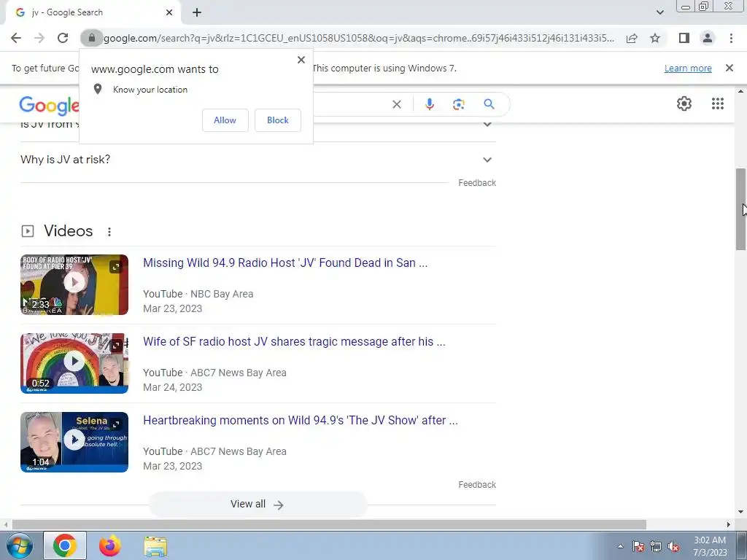Open Windows Explorer from taskbar
747x560 pixels.
(x=155, y=546)
